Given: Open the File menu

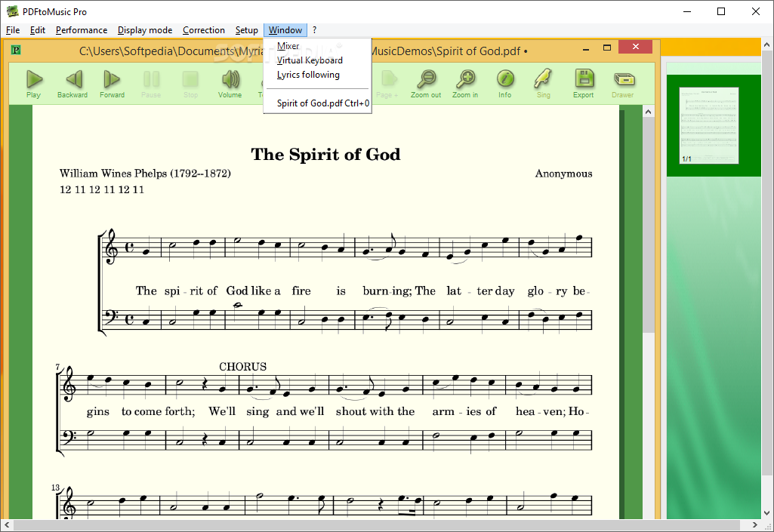Looking at the screenshot, I should 13,30.
